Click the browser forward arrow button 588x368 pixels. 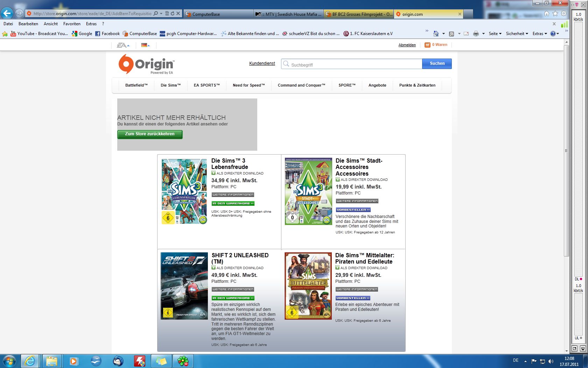pyautogui.click(x=19, y=13)
